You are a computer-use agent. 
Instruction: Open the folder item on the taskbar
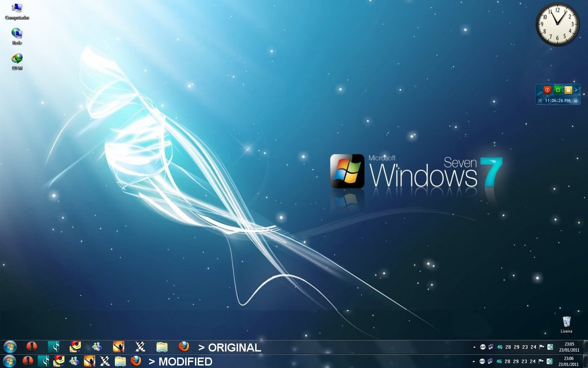162,347
